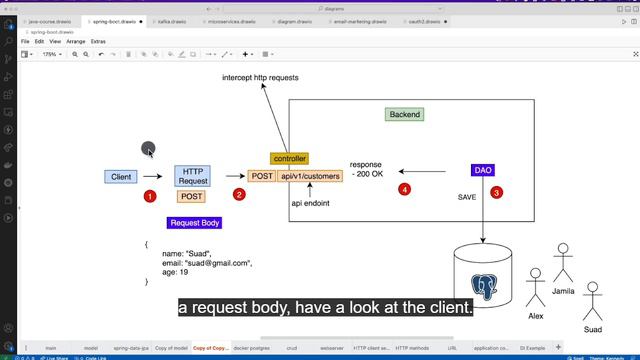Viewport: 640px width, 360px height.
Task: Open the File menu
Action: 25,42
